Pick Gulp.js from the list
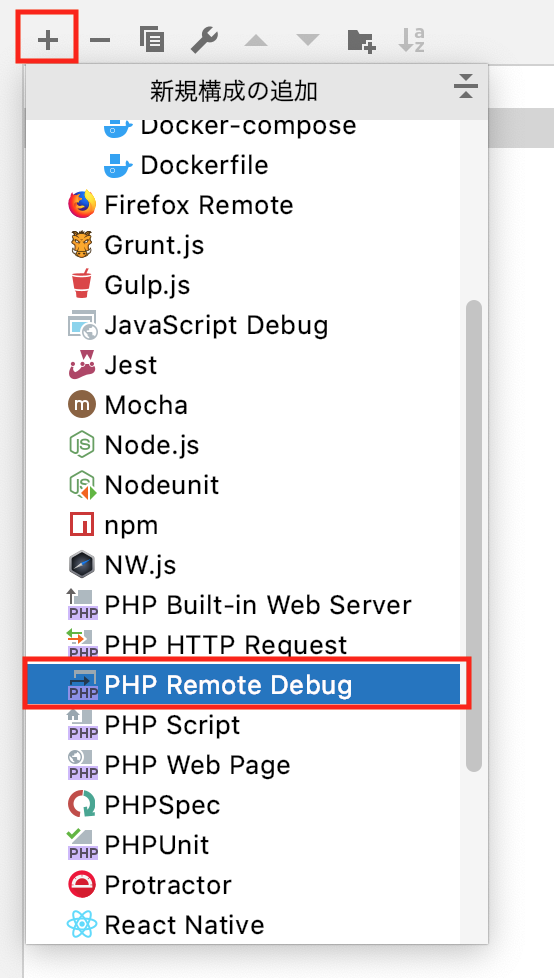554x978 pixels. [x=243, y=285]
